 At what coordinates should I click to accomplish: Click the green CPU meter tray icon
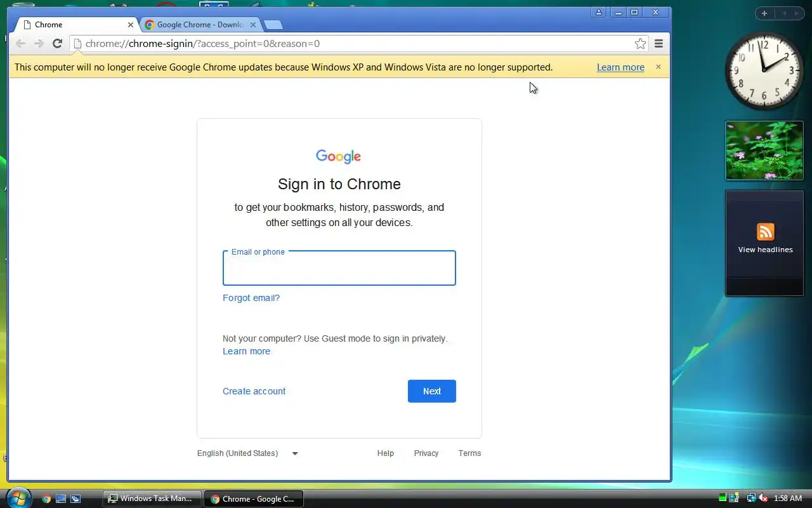723,498
